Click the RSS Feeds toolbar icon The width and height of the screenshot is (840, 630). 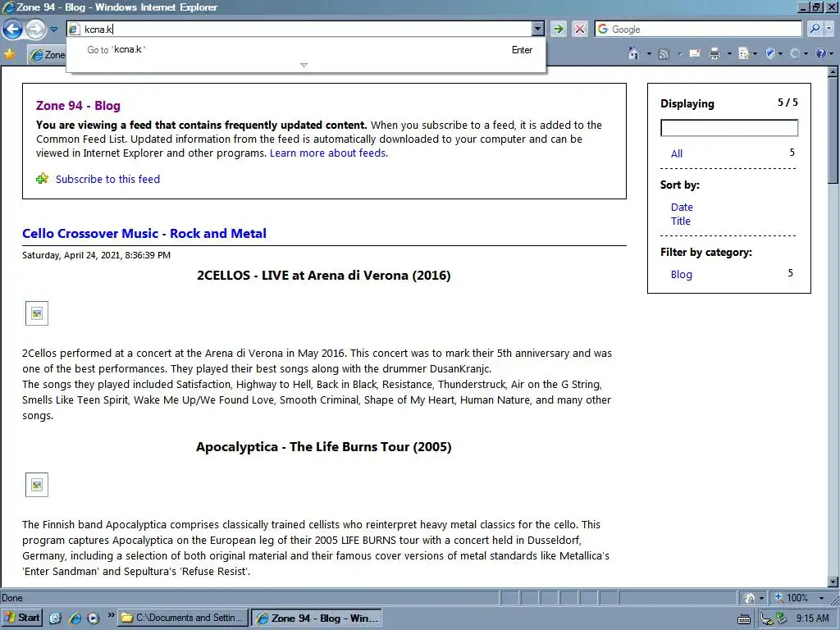click(664, 53)
